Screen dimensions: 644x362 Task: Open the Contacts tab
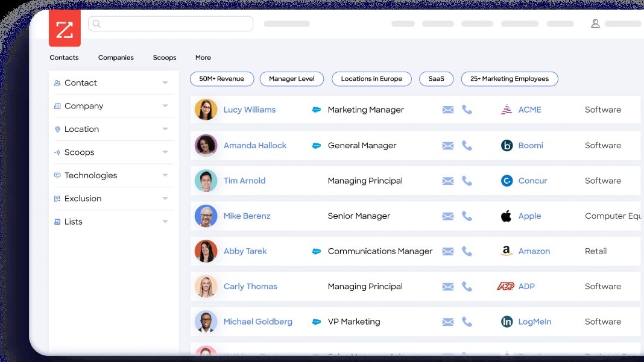64,57
